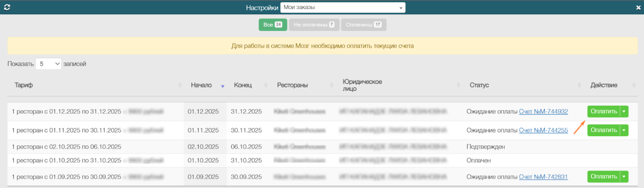Expand payment options arrow for September order
The image size is (644, 188).
[624, 176]
